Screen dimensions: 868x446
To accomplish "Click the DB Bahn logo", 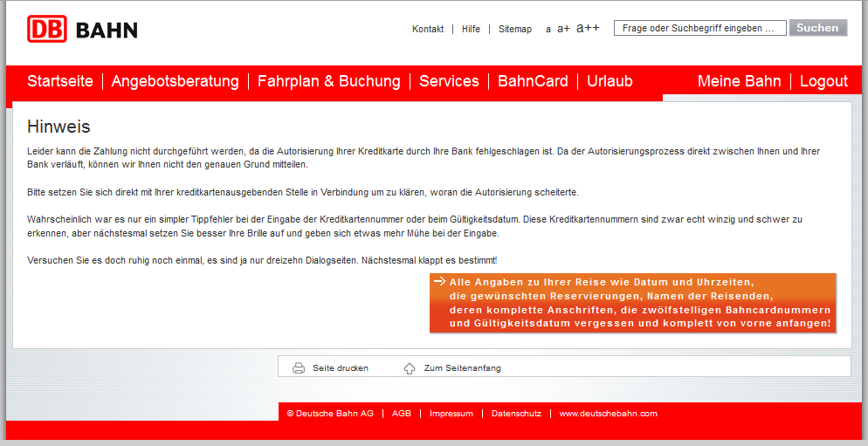I will 82,30.
